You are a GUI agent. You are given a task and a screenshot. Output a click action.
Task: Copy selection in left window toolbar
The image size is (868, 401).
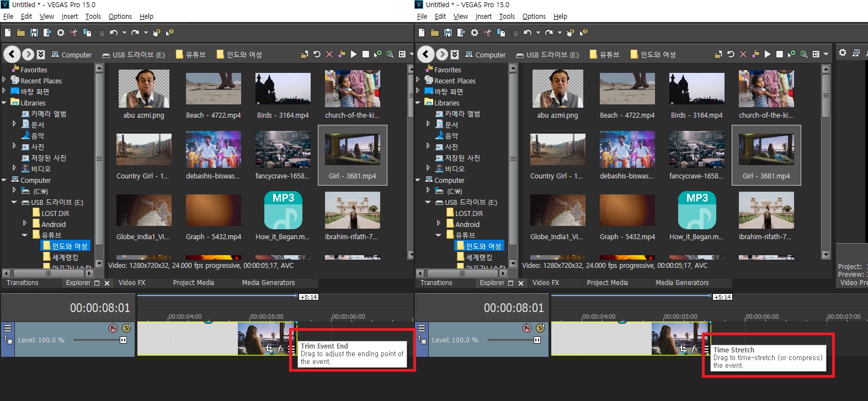(87, 33)
